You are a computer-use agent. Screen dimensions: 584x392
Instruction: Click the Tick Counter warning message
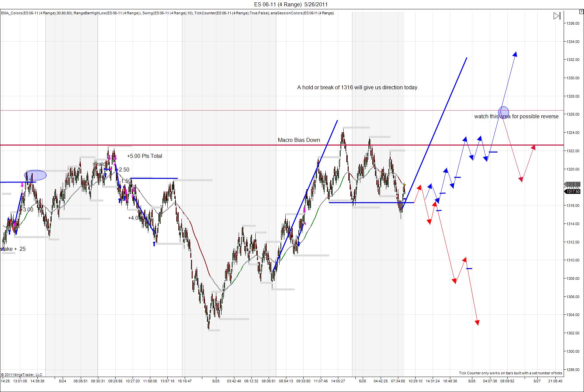510,373
